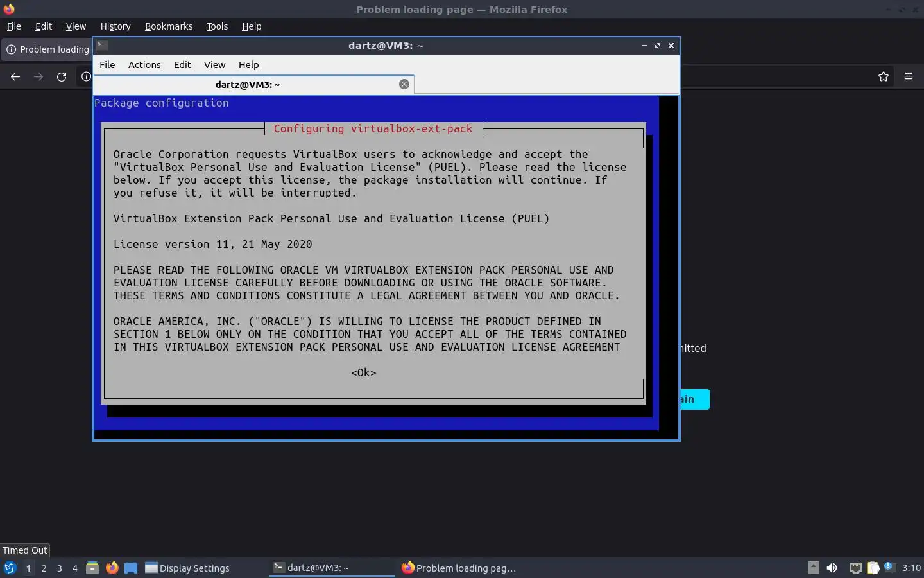Open the terminal File menu
The image size is (924, 578).
pyautogui.click(x=107, y=65)
